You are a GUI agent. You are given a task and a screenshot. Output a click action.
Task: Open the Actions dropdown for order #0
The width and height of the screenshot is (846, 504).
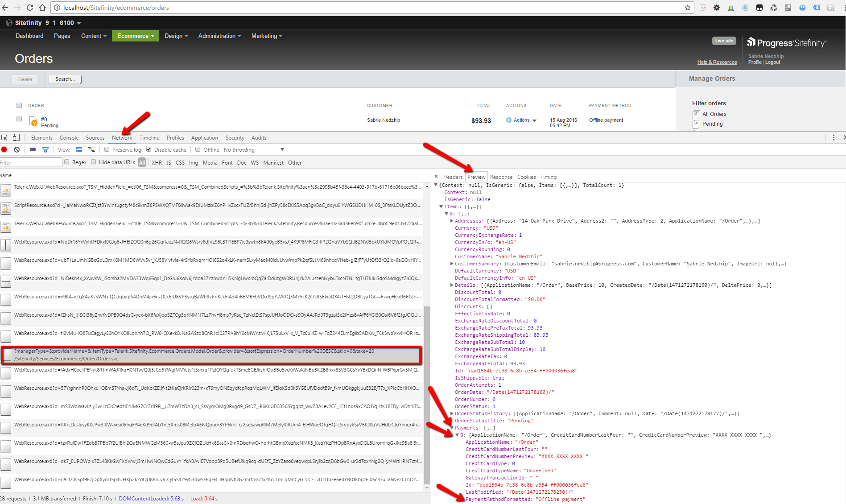tap(521, 120)
